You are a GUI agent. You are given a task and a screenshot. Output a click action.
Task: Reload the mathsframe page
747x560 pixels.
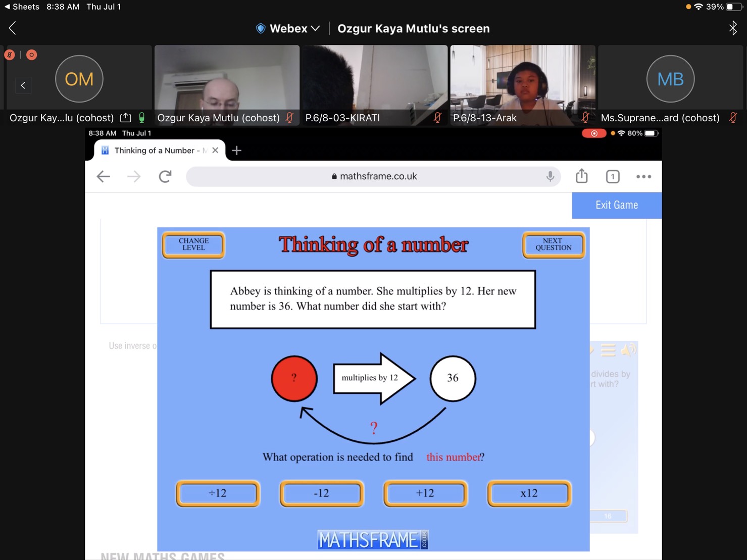[x=165, y=176]
